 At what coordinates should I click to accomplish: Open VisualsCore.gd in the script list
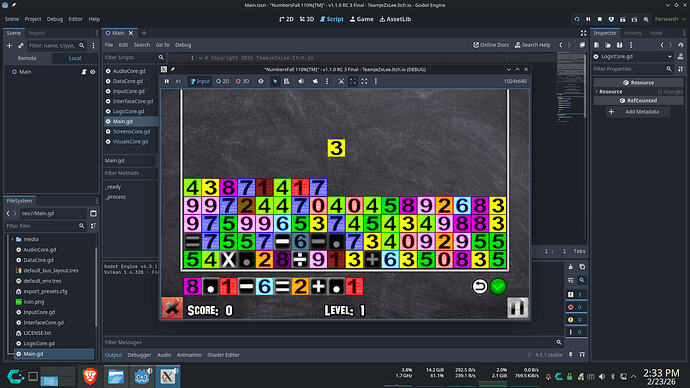pos(130,142)
